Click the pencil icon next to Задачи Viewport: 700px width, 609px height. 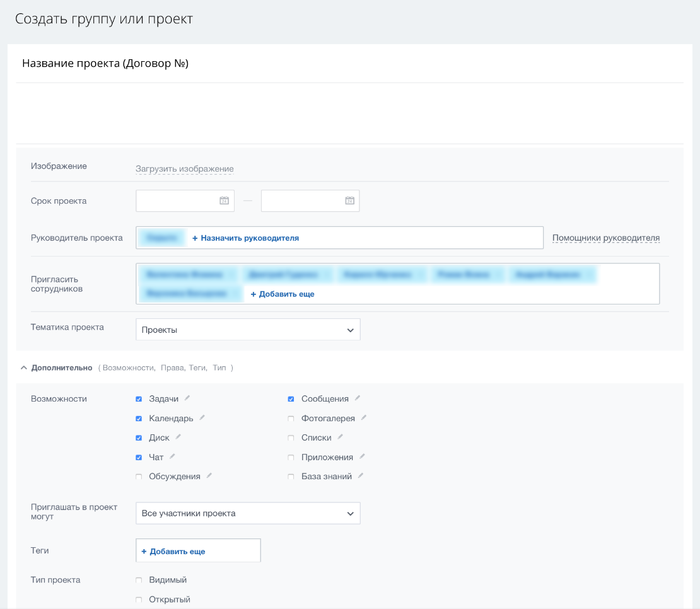click(x=187, y=398)
